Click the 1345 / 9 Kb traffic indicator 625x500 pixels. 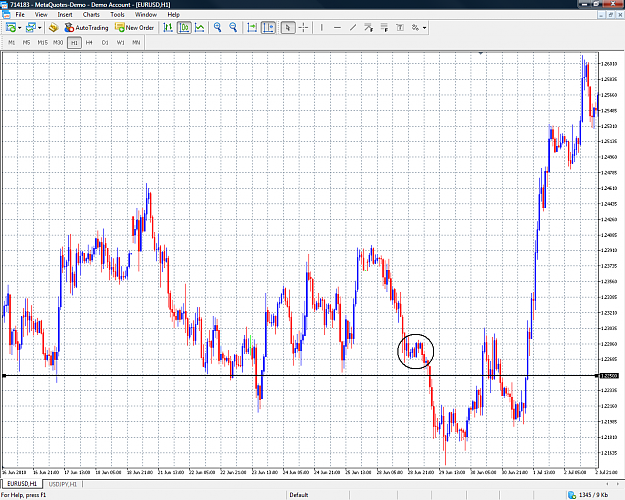tap(593, 495)
